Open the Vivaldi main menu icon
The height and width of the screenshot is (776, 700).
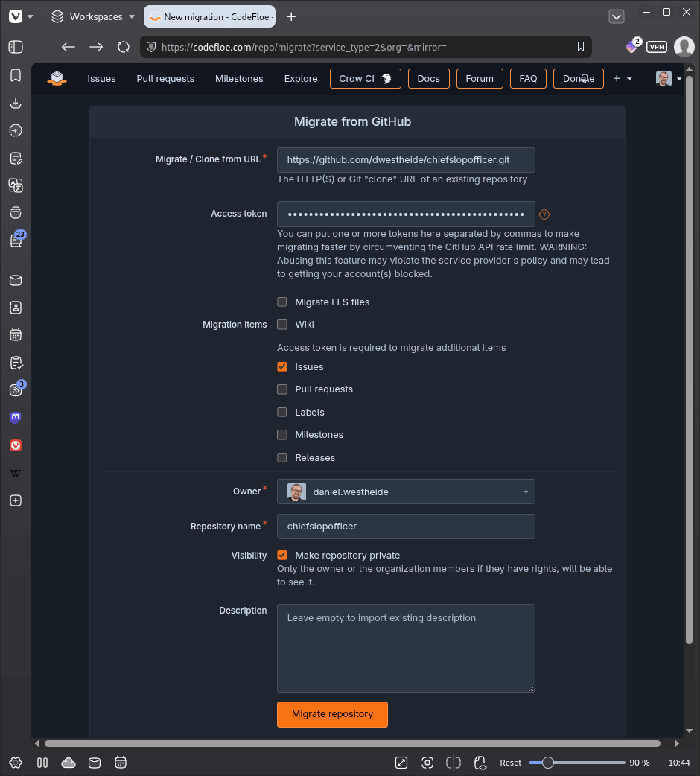click(16, 16)
